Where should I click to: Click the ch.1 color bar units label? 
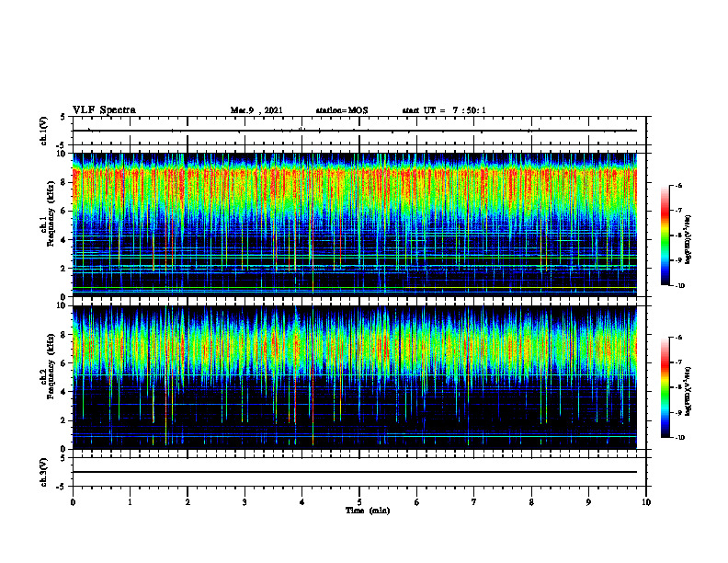coord(688,240)
